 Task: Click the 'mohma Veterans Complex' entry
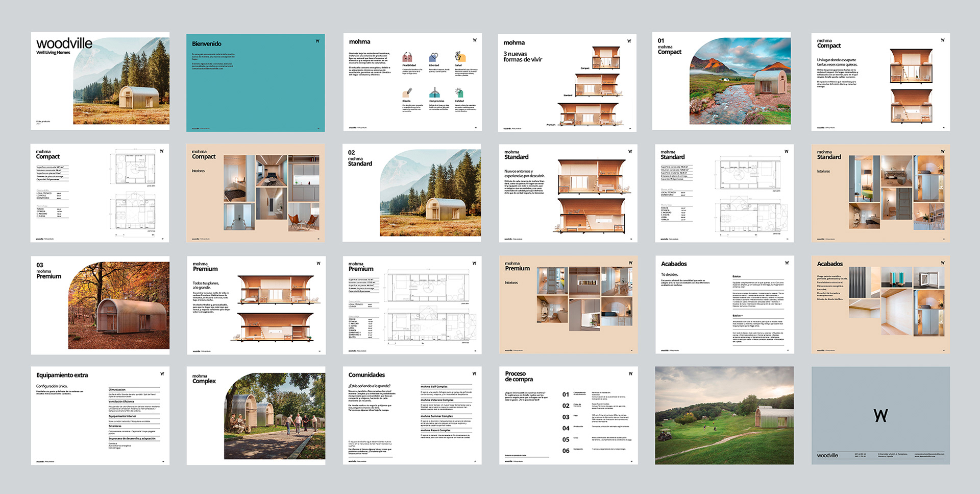tap(437, 400)
